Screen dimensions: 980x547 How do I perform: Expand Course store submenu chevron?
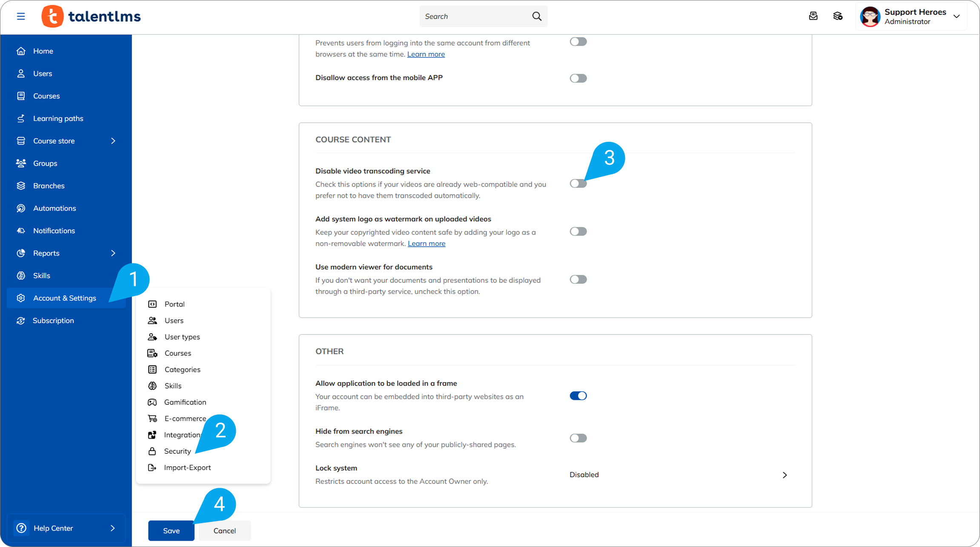coord(113,141)
